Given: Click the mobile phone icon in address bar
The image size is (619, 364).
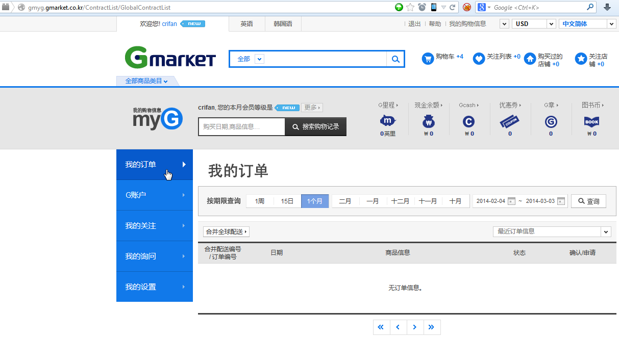Looking at the screenshot, I should [434, 7].
